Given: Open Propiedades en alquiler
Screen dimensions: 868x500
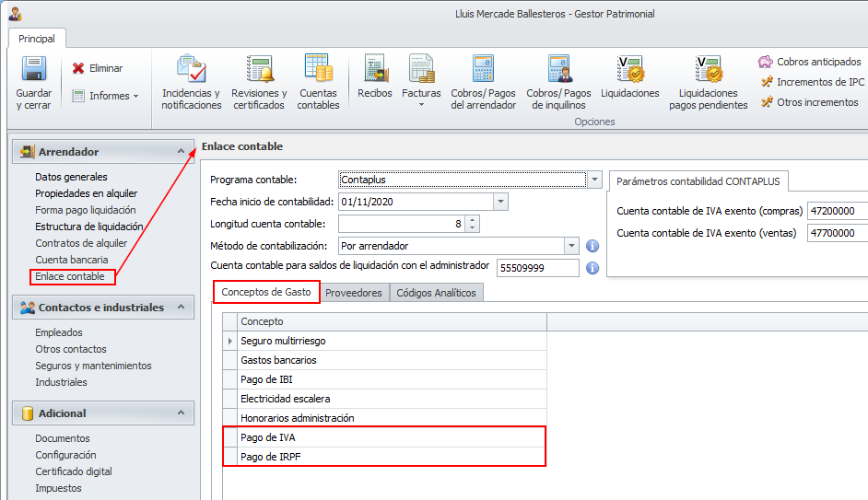Looking at the screenshot, I should click(87, 193).
